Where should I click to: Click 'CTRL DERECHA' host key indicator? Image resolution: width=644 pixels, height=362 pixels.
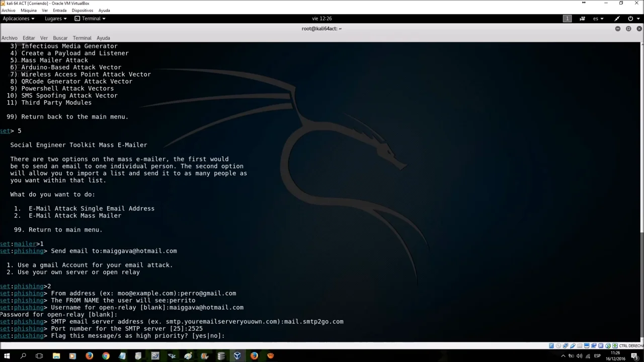[x=631, y=345]
